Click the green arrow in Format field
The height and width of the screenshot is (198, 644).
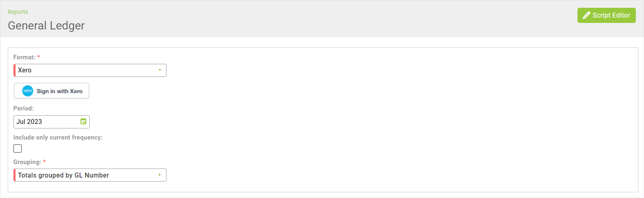160,70
